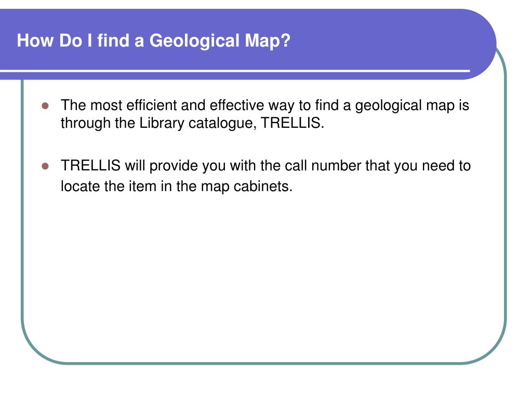Click the slide title 'How Do I find a Geological Map?'
This screenshot has width=532, height=399.
click(x=154, y=41)
